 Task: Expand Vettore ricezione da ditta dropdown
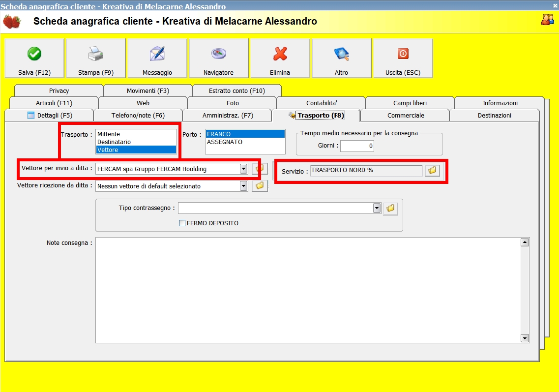click(243, 185)
